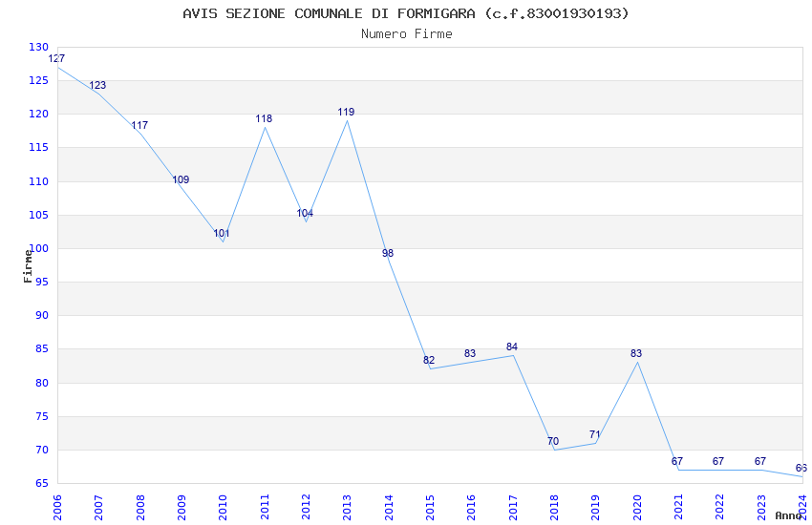Click year 2020 on the x-axis
This screenshot has height=525, width=812.
click(637, 508)
